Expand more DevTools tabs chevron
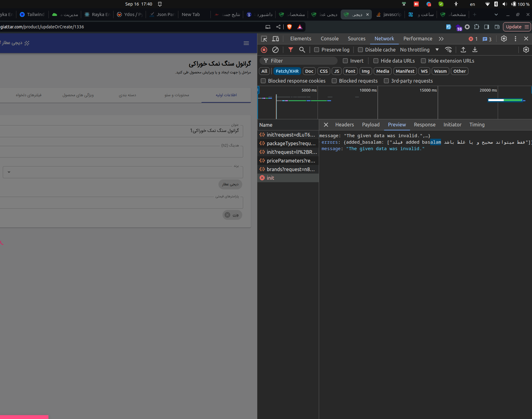 pos(441,39)
